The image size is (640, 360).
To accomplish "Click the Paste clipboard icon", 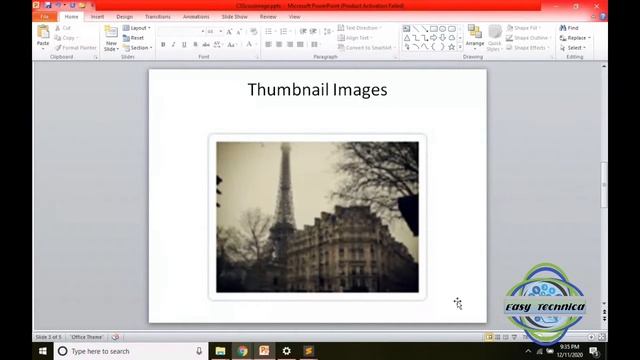I will point(43,32).
